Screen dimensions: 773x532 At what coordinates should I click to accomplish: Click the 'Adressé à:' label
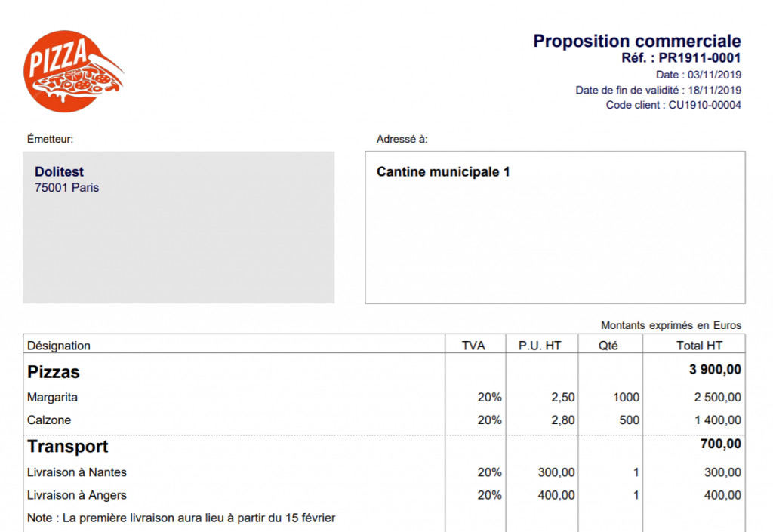402,139
